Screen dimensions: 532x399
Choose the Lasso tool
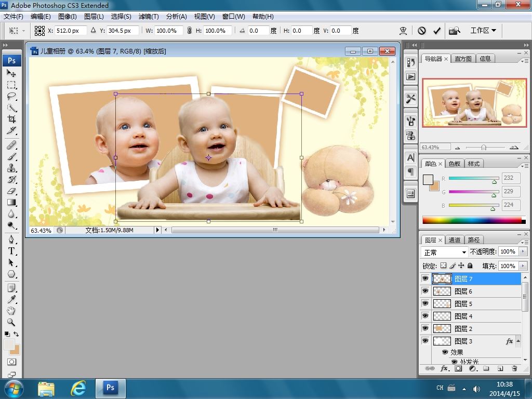tap(11, 97)
